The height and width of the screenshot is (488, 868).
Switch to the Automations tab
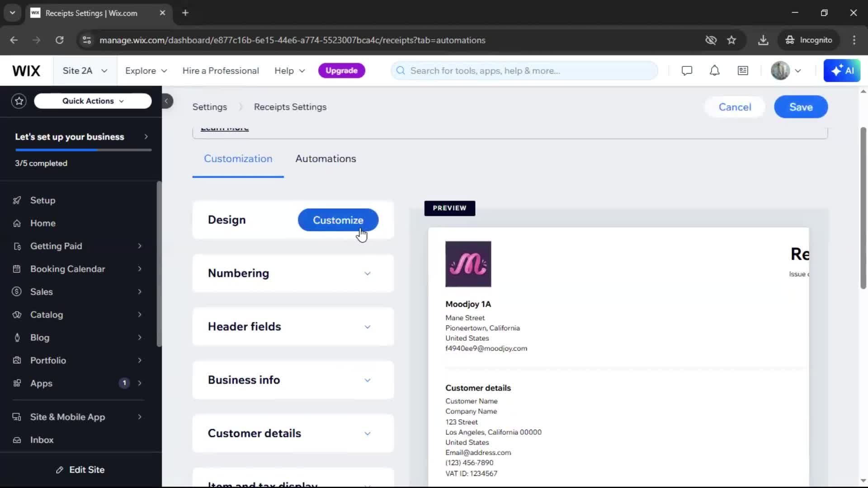click(x=325, y=159)
